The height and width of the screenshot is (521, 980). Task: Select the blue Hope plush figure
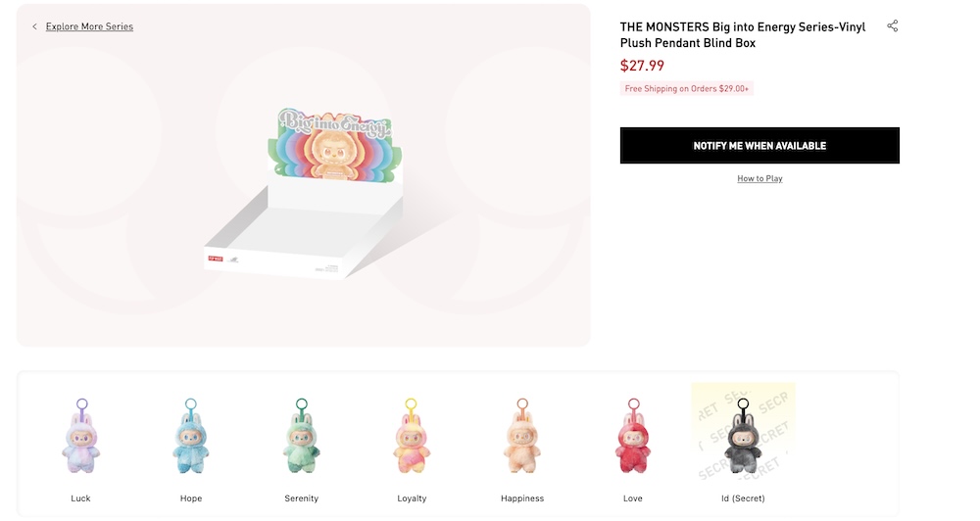191,436
